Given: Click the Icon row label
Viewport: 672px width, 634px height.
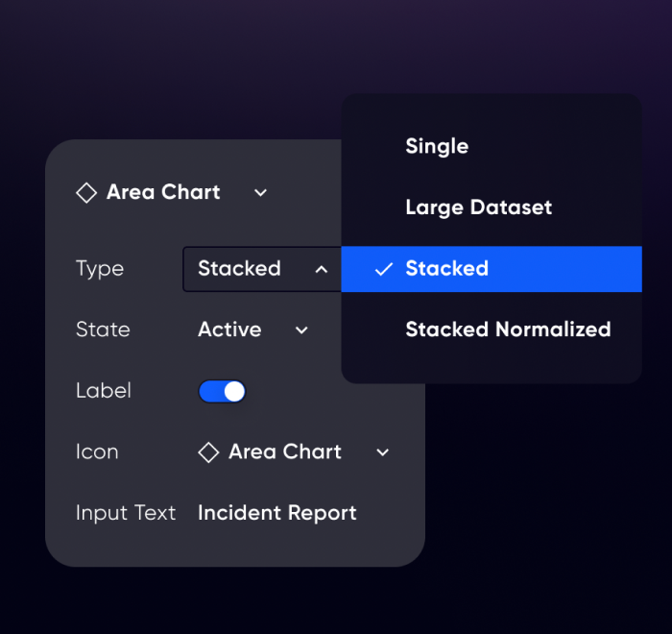Looking at the screenshot, I should [x=97, y=451].
